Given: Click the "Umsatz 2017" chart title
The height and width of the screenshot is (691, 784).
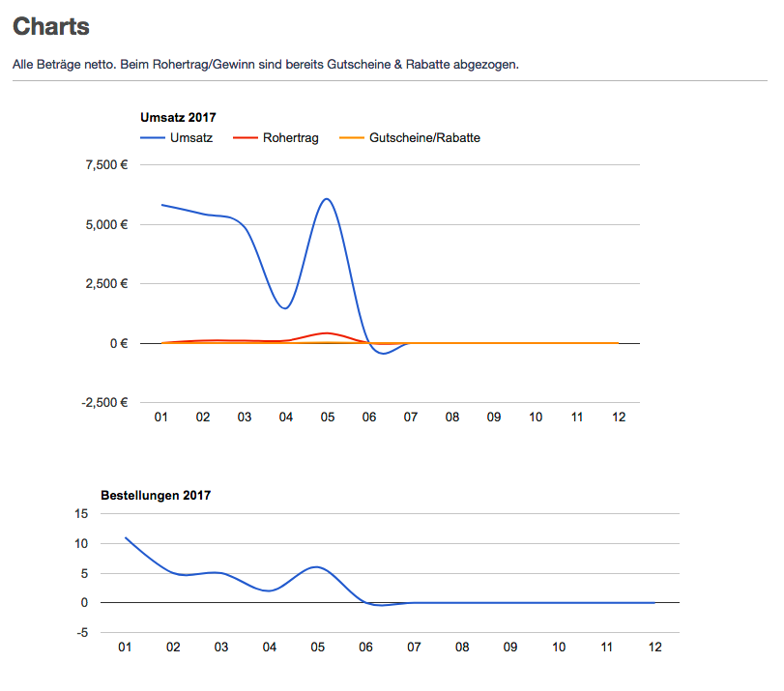Looking at the screenshot, I should 178,118.
